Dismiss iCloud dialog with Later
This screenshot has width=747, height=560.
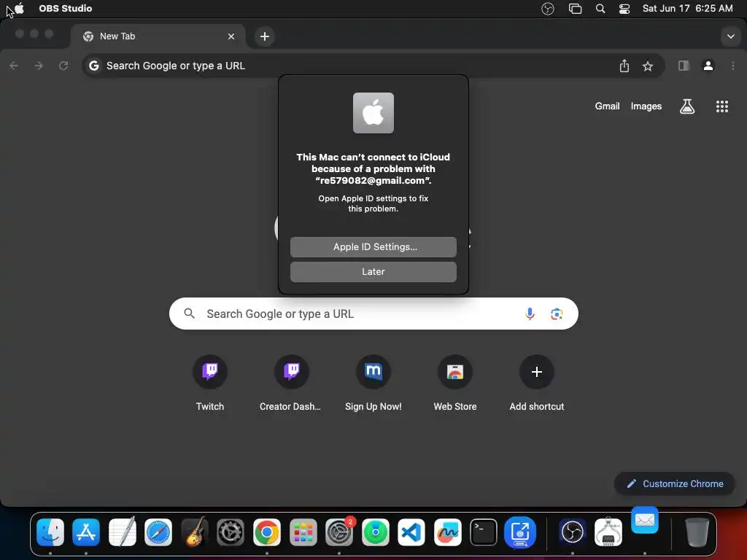pos(373,271)
